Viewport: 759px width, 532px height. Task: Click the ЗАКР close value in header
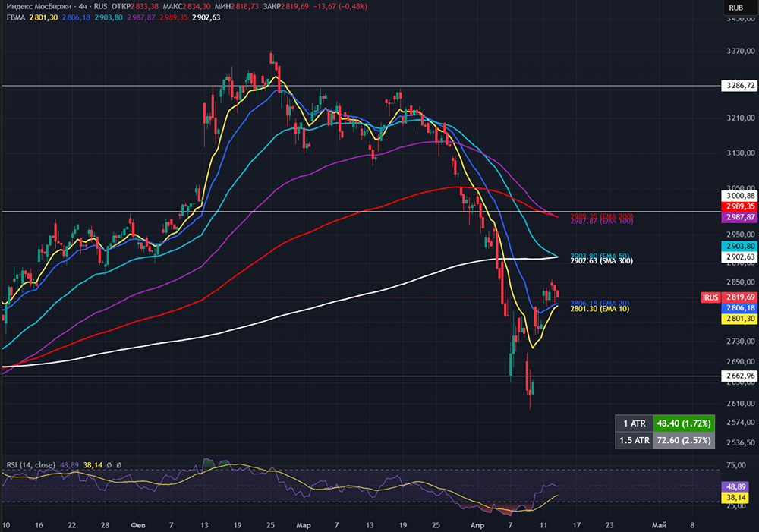(294, 6)
